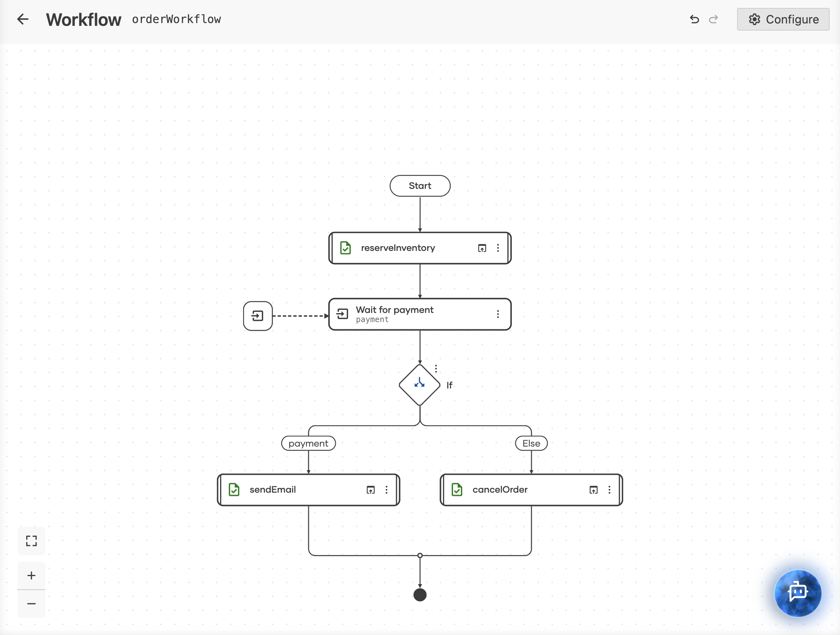Select the Else branch label
This screenshot has width=840, height=635.
point(531,443)
